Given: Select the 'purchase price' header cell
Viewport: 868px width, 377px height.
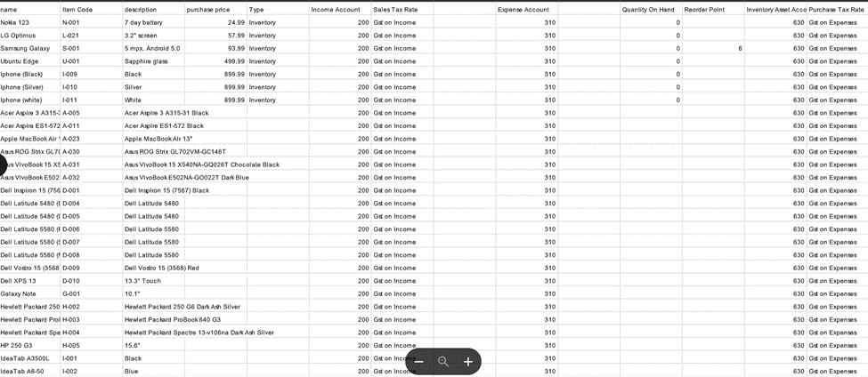Looking at the screenshot, I should [208, 10].
